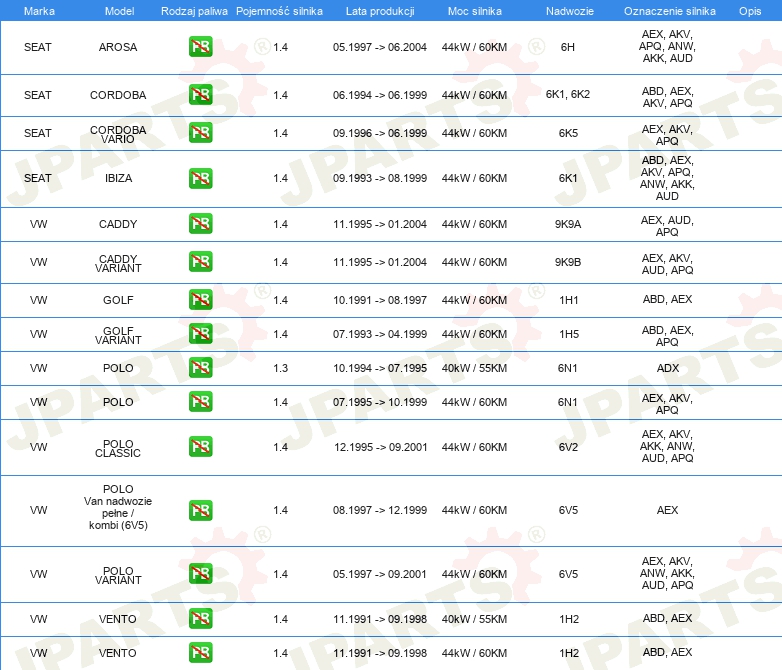Click the AEX engine code in 6V5 Van row
The width and height of the screenshot is (782, 670).
[x=667, y=510]
